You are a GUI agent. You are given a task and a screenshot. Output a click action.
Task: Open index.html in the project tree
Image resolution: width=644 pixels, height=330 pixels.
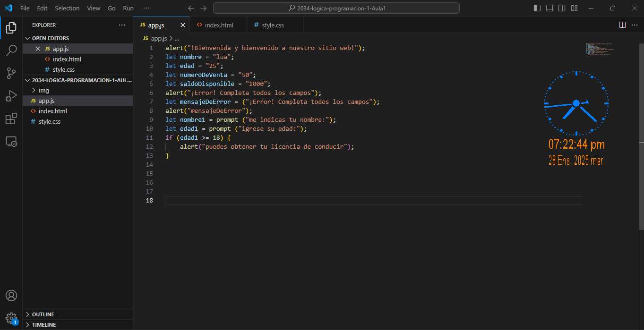tap(77, 111)
